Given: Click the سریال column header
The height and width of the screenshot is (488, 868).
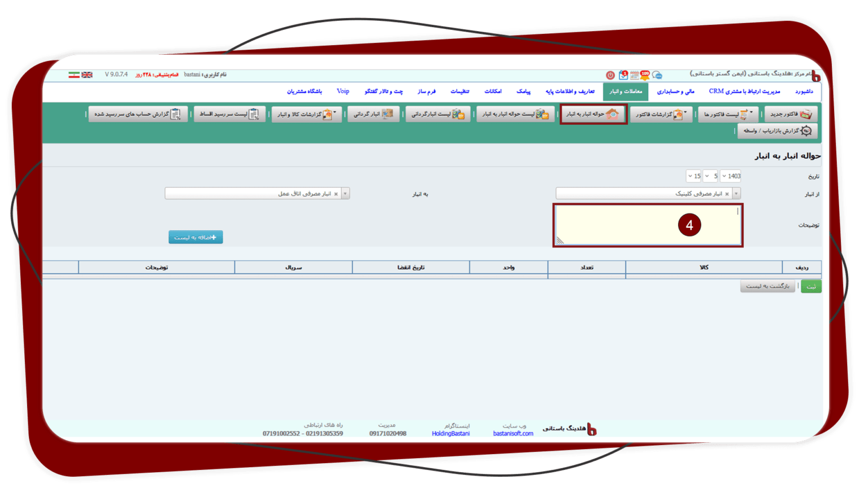Looking at the screenshot, I should point(293,268).
